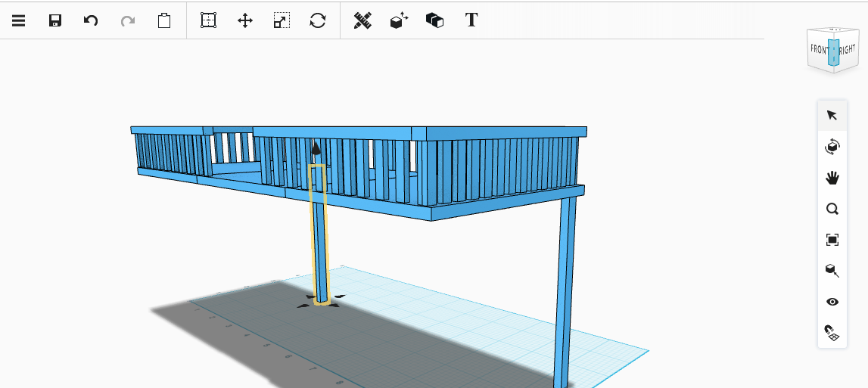Image resolution: width=868 pixels, height=388 pixels.
Task: Add a primitive with the cube-sparkle icon
Action: point(399,21)
